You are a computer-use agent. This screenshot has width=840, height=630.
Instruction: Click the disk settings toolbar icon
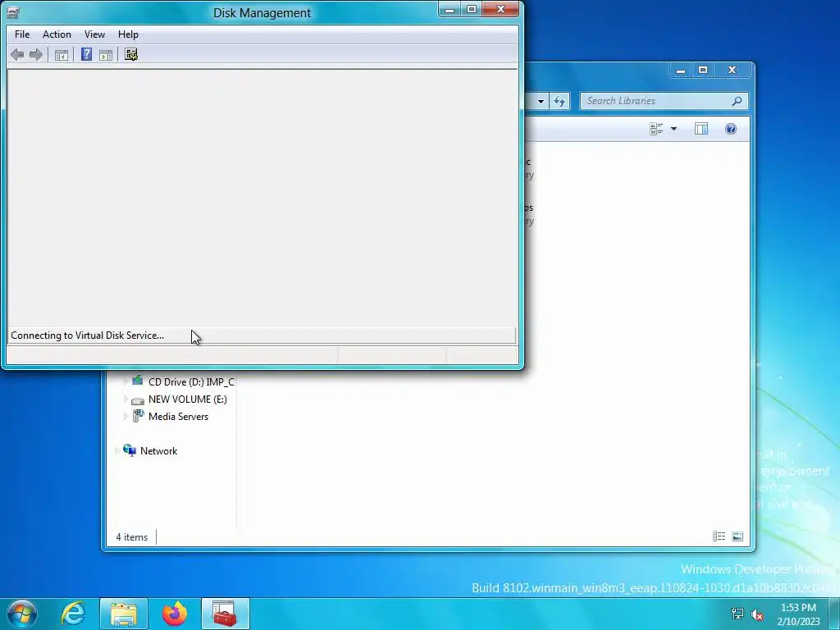(x=131, y=54)
